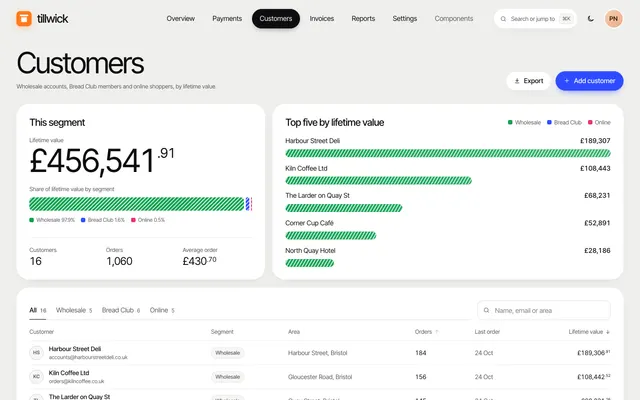
Task: Click the Export button
Action: pos(529,81)
